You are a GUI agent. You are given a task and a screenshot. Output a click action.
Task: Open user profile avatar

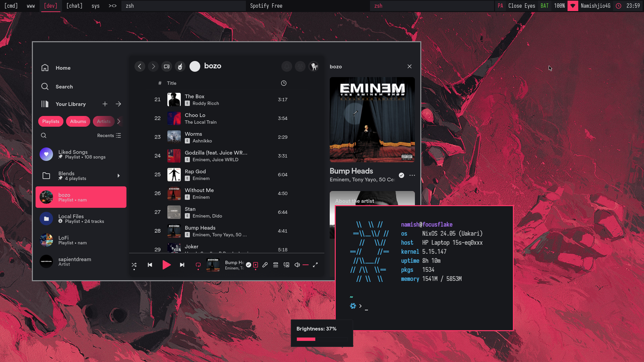314,66
